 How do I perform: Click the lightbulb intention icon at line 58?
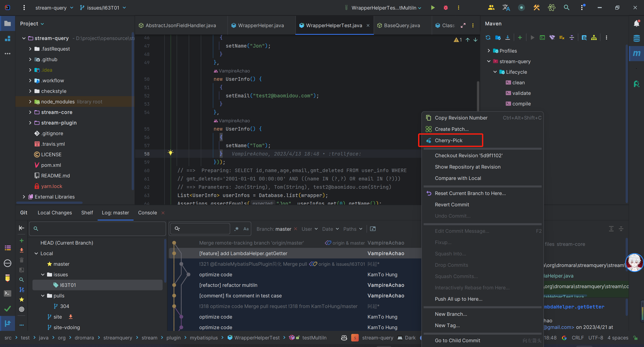[x=171, y=152]
